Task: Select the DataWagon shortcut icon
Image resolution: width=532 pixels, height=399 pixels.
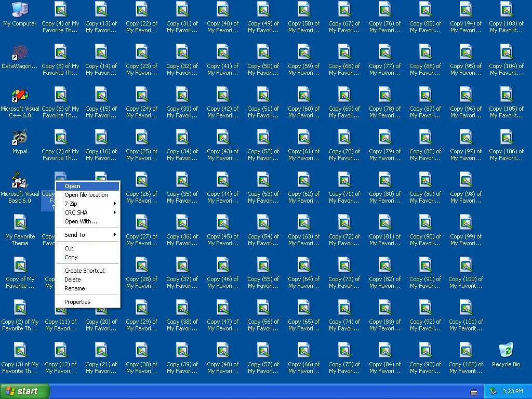Action: click(x=20, y=52)
